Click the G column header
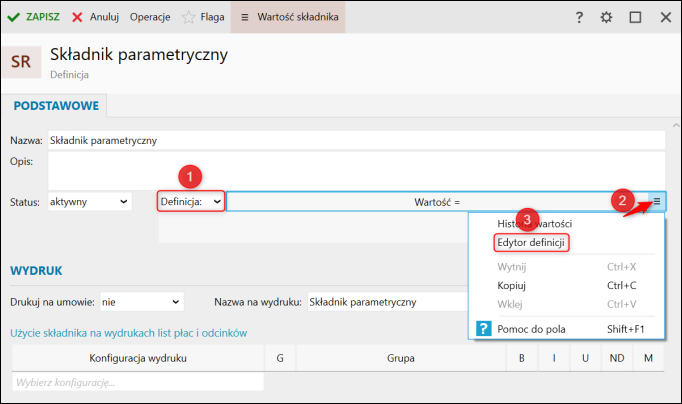The image size is (682, 404). (280, 358)
